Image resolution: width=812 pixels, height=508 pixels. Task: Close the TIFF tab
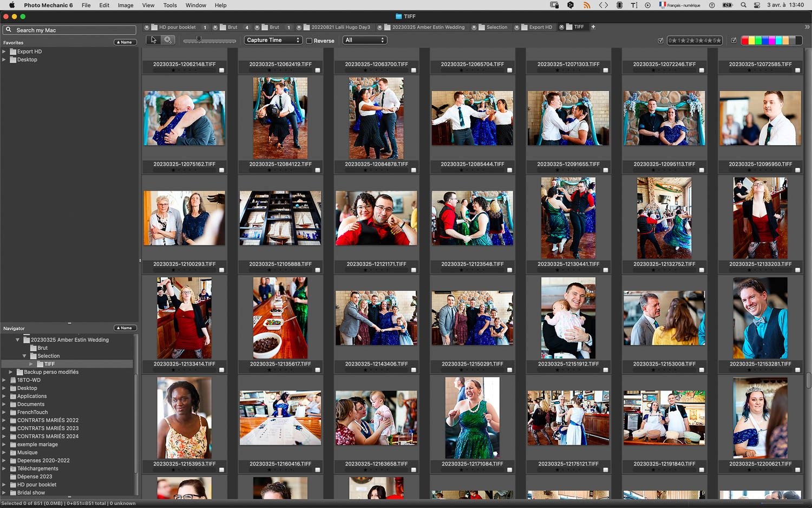(562, 27)
